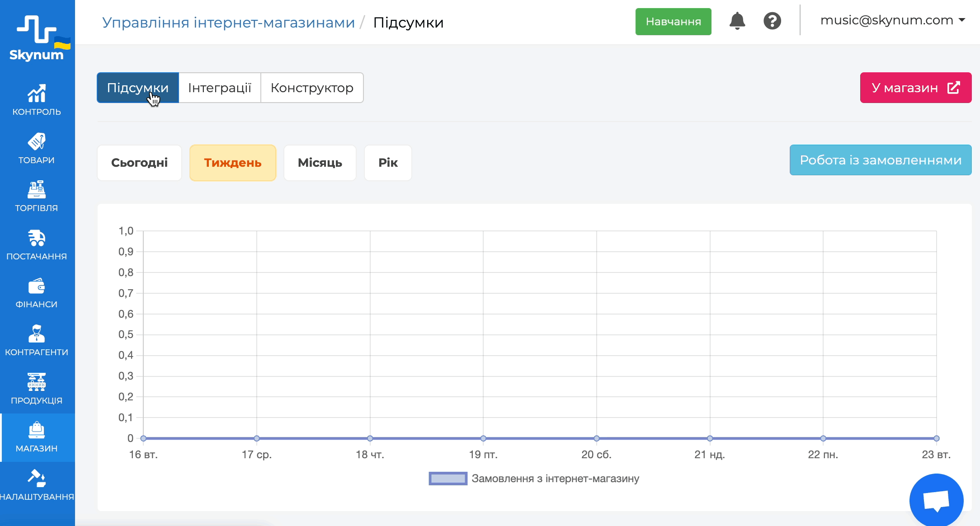Select the Сьогодні period filter
The height and width of the screenshot is (526, 980).
[x=139, y=163]
